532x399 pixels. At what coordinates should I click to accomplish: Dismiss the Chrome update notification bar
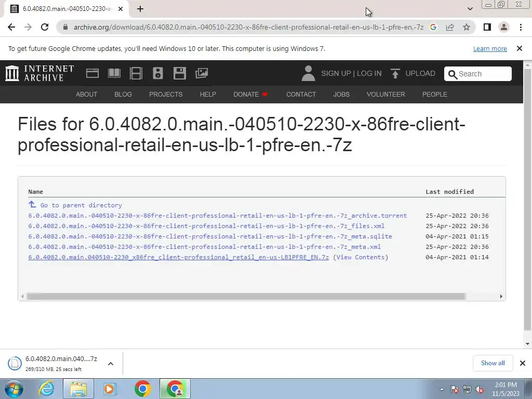point(520,48)
